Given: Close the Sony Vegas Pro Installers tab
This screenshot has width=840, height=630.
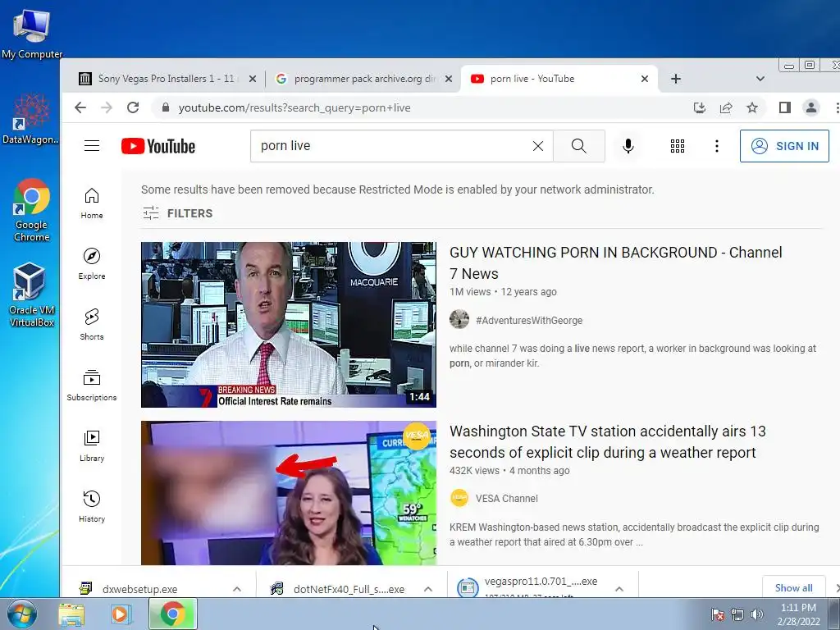Looking at the screenshot, I should pyautogui.click(x=253, y=79).
